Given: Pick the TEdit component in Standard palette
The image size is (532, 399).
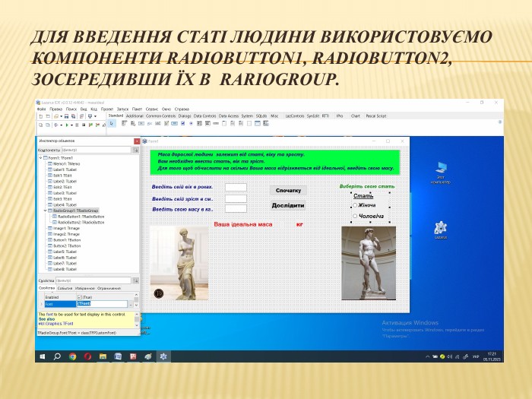Looking at the screenshot, I should pos(158,123).
